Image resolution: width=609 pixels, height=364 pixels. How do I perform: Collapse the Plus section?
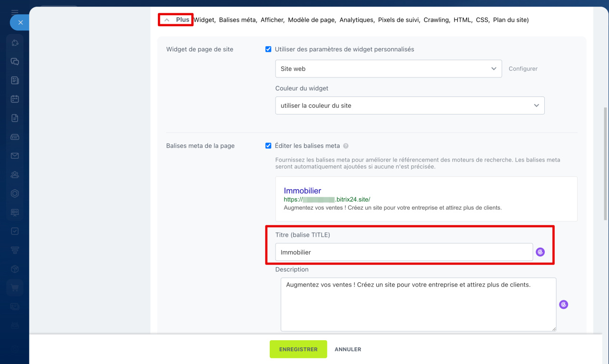[x=176, y=20]
